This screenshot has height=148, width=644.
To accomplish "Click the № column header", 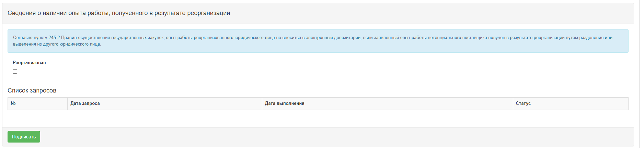I will pyautogui.click(x=13, y=103).
